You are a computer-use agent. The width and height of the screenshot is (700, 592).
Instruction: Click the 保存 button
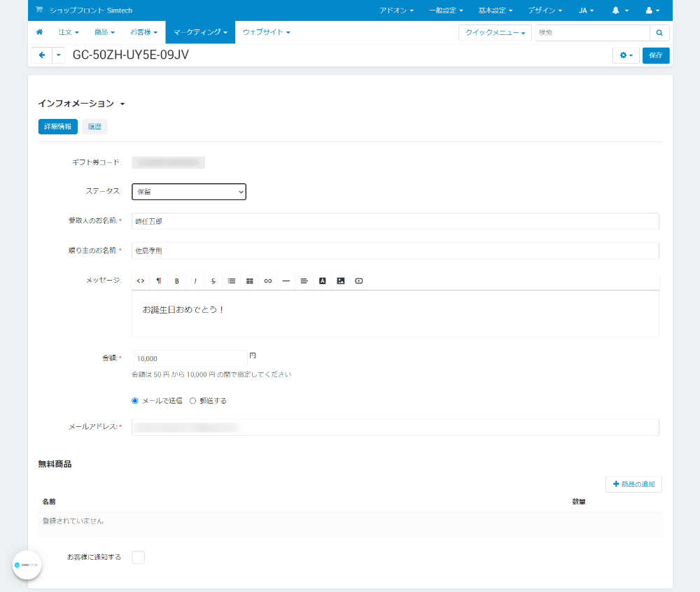click(x=656, y=55)
